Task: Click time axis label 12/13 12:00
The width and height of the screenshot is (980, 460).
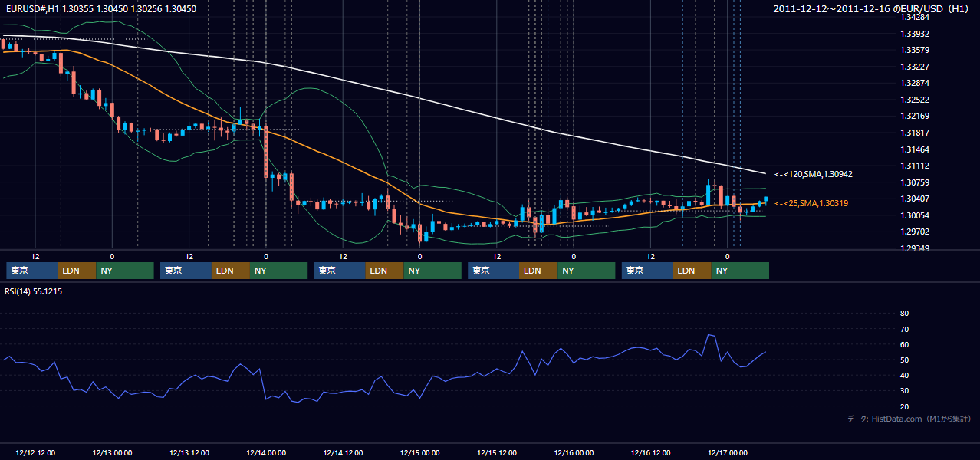Action: 189,452
